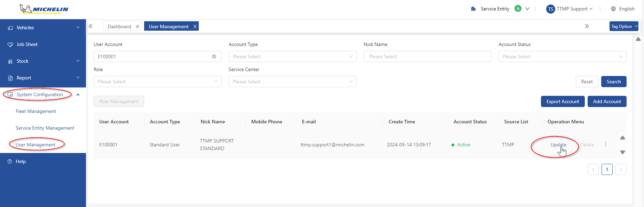Screen dimensions: 644x207
Task: Clear the User Account search field
Action: click(x=214, y=56)
